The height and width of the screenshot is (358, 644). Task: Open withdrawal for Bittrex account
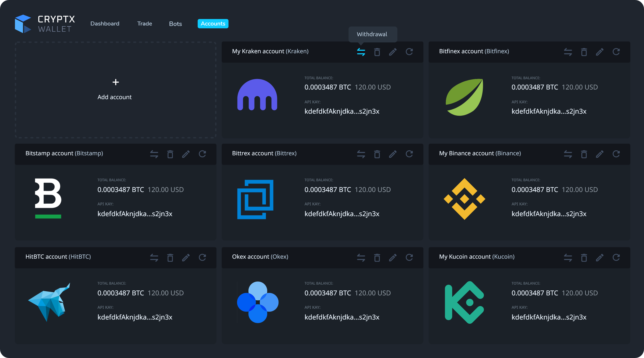click(361, 154)
